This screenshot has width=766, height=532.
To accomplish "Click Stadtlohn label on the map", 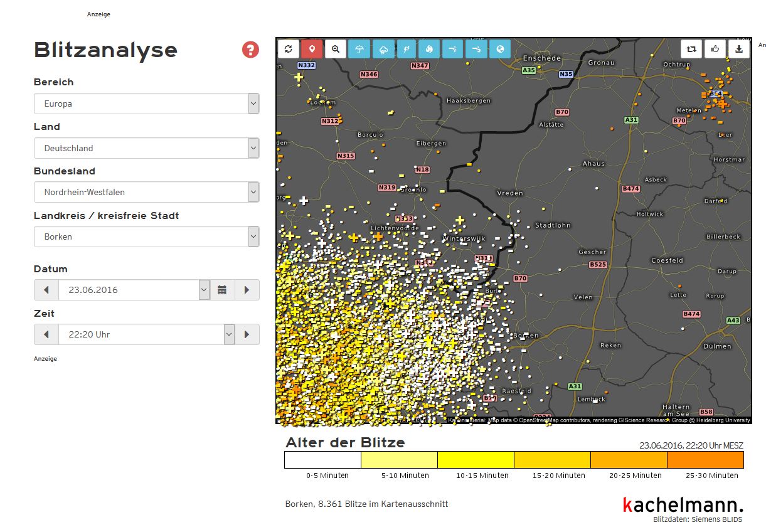I will 553,225.
